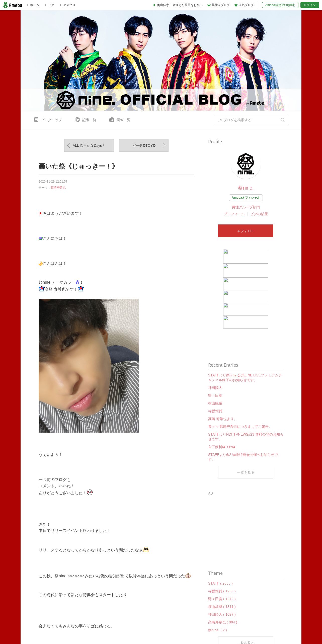The height and width of the screenshot is (644, 322).
Task: Click 一覧を見る under Recent Entries
Action: pos(246,472)
